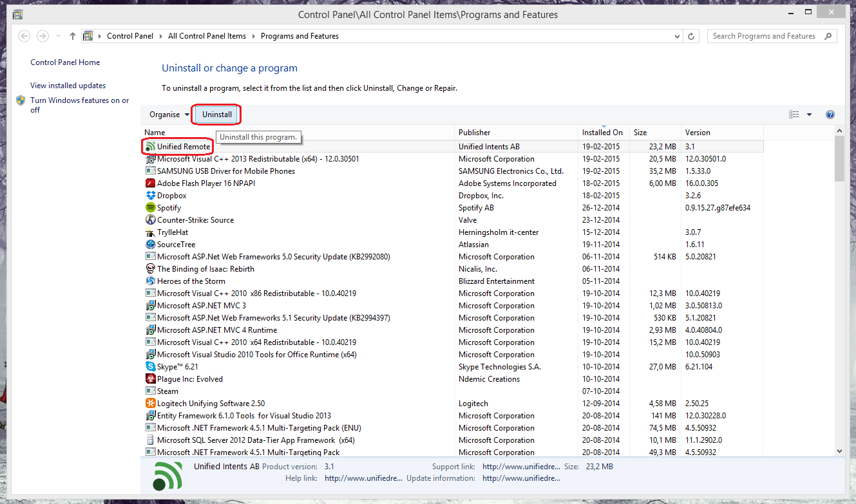Click the Help link URL in details pane
This screenshot has height=504, width=856.
363,478
